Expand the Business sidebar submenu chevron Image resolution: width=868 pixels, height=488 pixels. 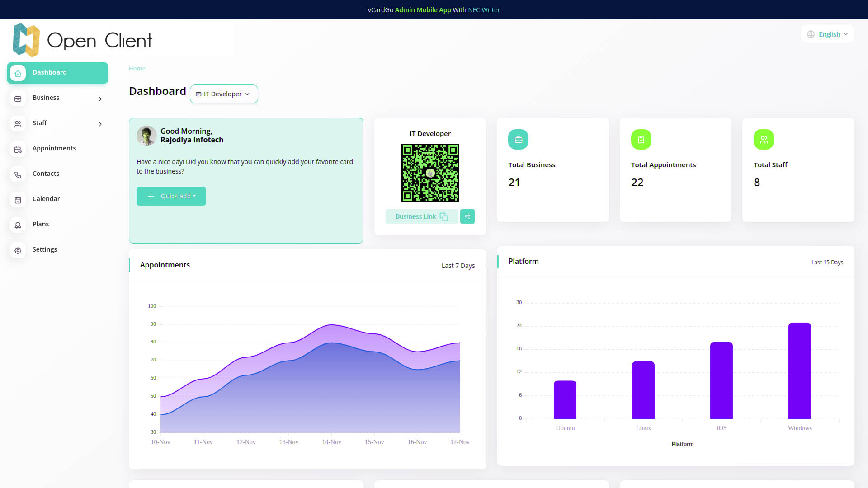(100, 99)
